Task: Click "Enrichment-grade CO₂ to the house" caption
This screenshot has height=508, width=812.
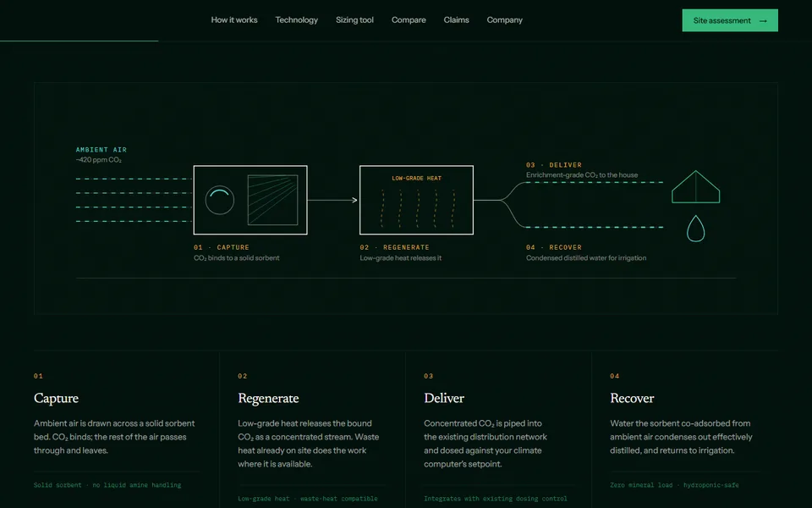Action: 582,175
